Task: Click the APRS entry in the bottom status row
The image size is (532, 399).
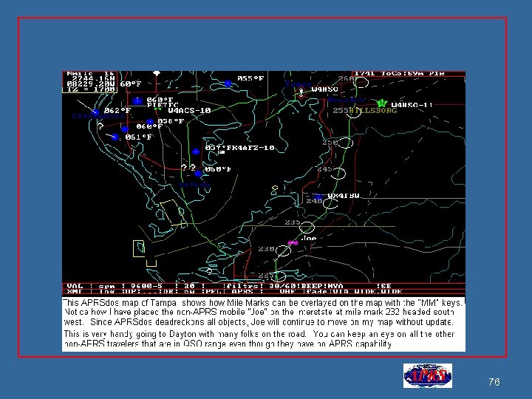Action: click(x=242, y=291)
